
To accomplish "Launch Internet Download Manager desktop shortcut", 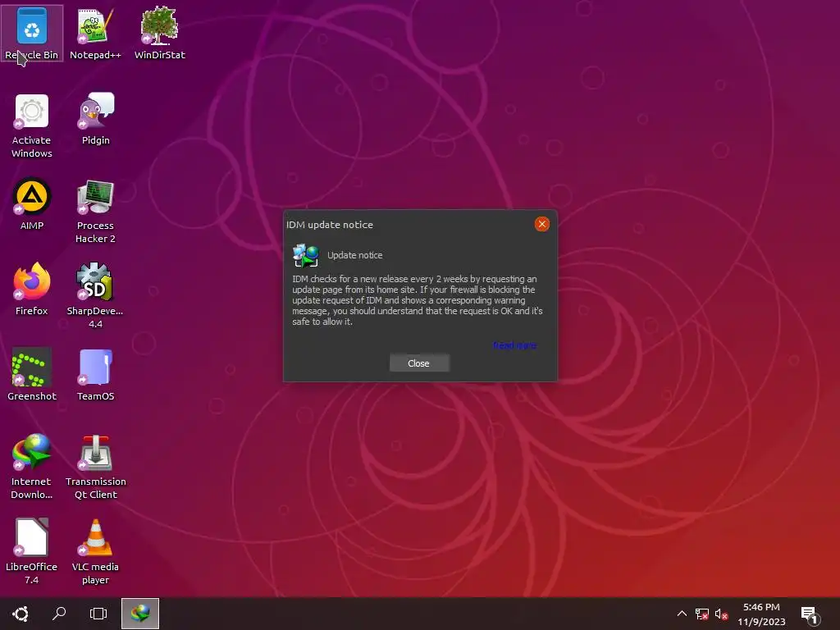I will tap(32, 467).
